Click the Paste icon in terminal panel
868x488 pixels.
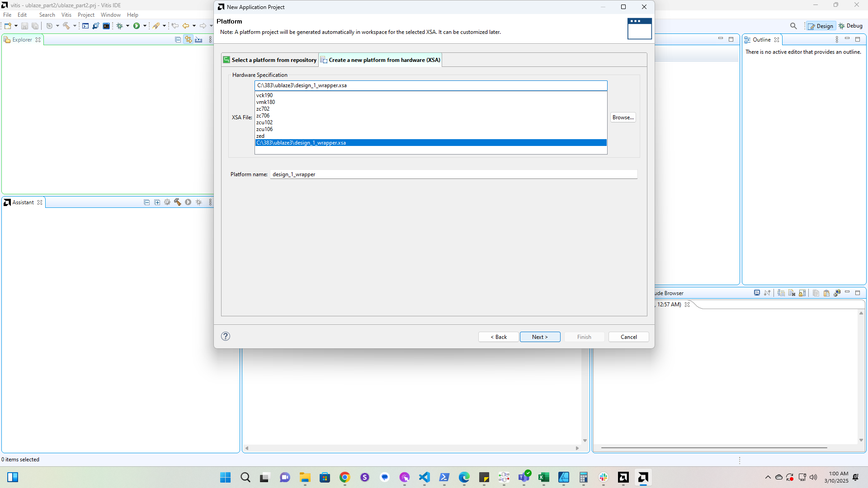click(x=826, y=293)
